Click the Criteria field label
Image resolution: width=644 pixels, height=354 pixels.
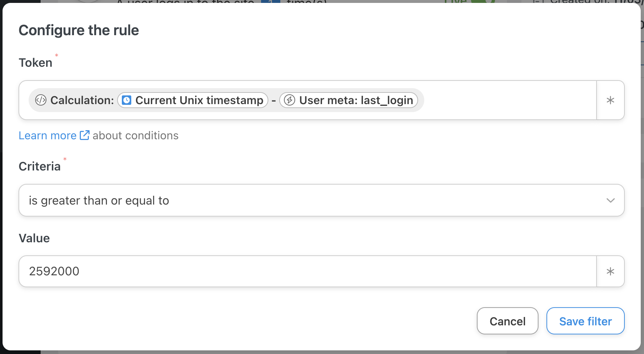pos(40,166)
